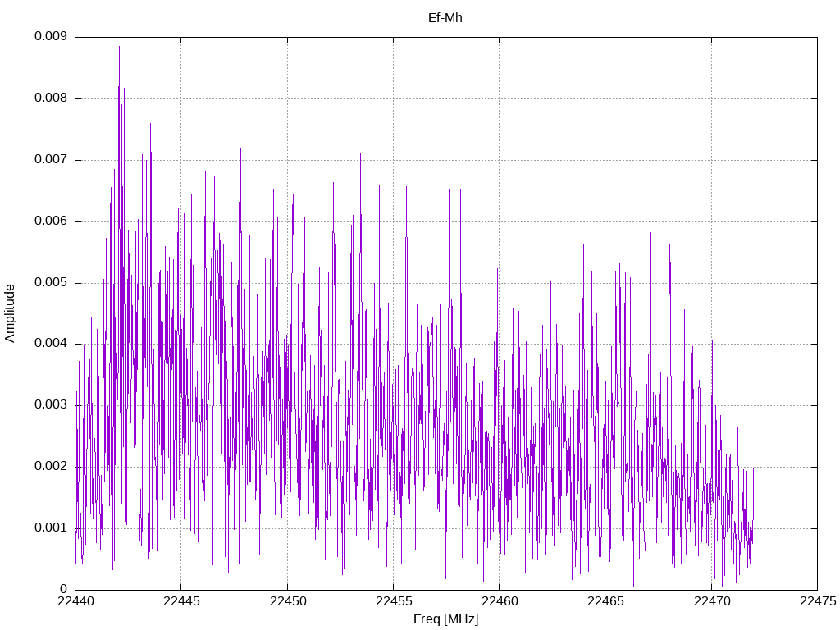Image resolution: width=840 pixels, height=630 pixels.
Task: Click x-axis tick label 22445
Action: [x=181, y=601]
